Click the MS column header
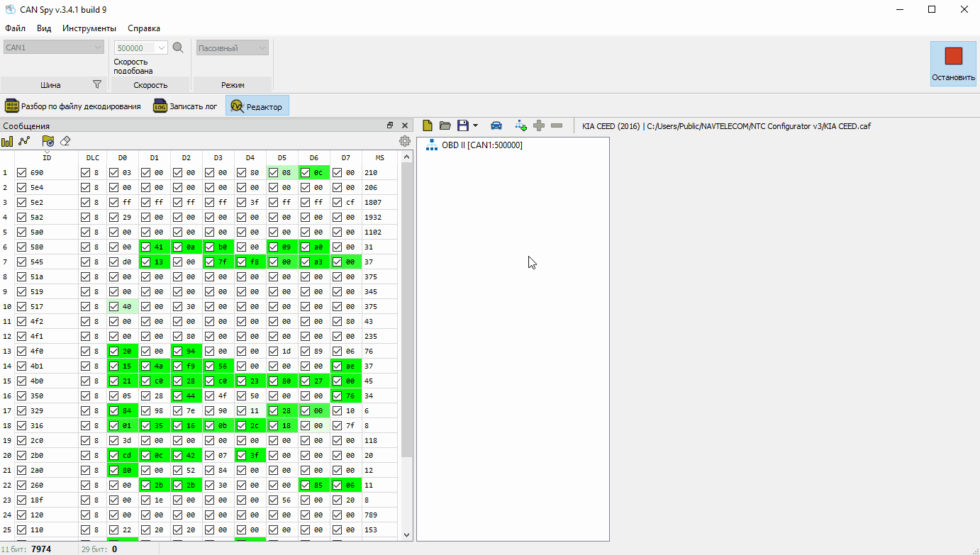The height and width of the screenshot is (555, 980). 380,157
